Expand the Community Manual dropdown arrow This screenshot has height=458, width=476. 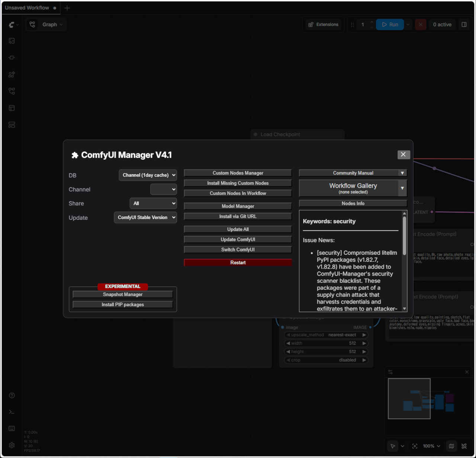point(402,173)
